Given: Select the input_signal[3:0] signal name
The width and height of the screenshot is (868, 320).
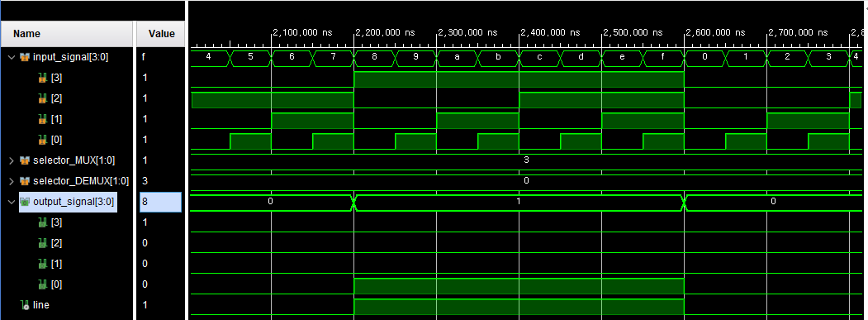Looking at the screenshot, I should click(x=70, y=57).
